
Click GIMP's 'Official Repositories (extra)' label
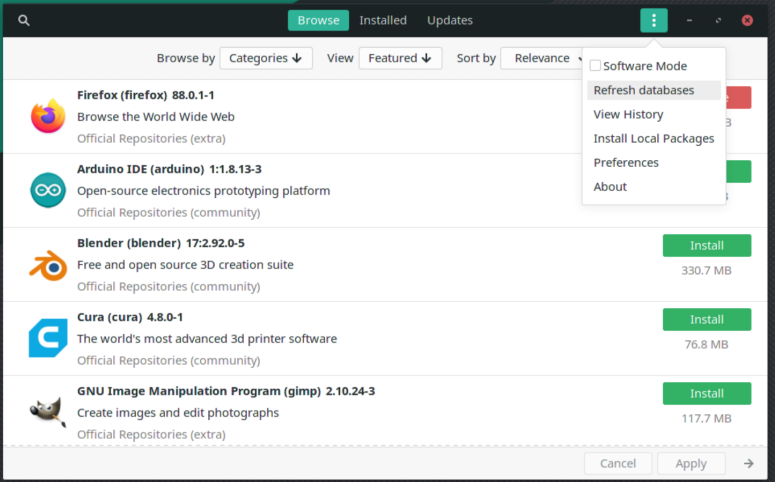pyautogui.click(x=151, y=434)
